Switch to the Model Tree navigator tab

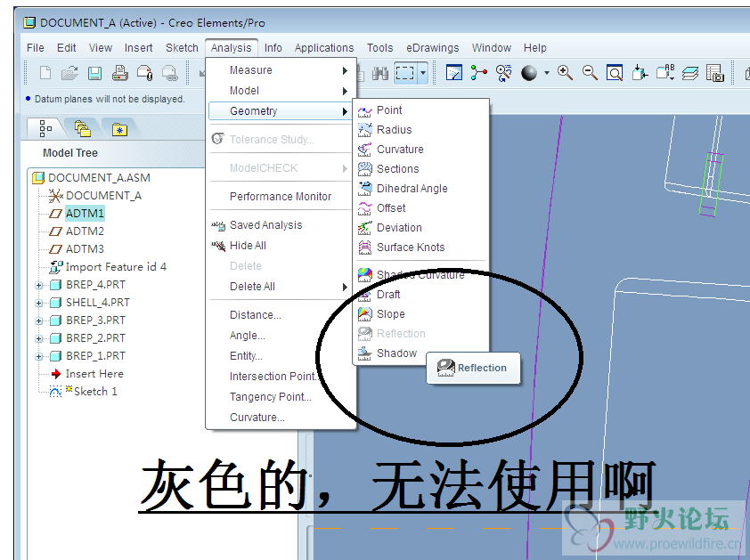tap(46, 128)
